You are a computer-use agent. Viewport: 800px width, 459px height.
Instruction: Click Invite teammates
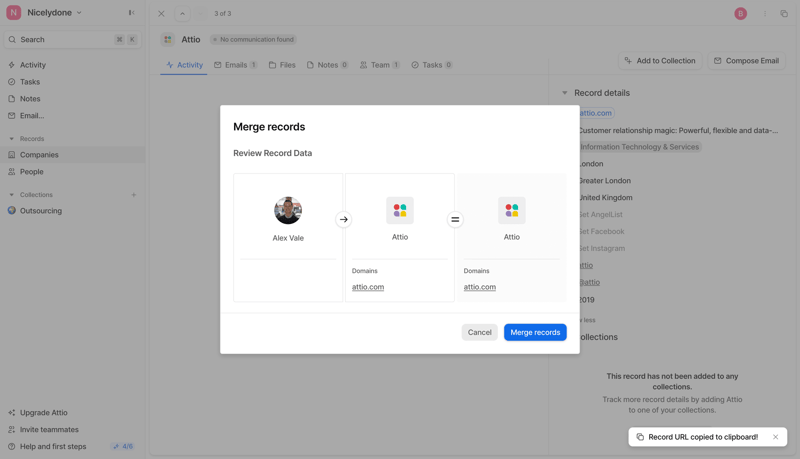point(49,429)
